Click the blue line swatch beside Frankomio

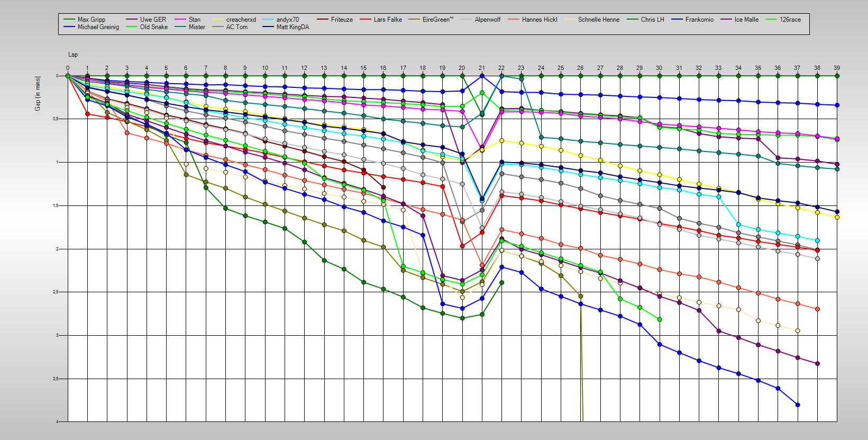point(678,20)
